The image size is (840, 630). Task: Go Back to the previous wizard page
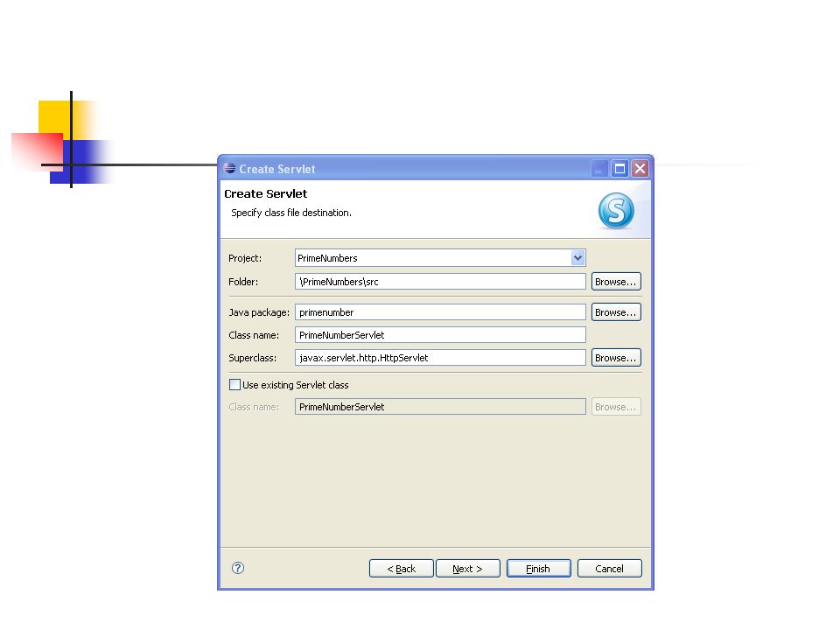point(402,569)
